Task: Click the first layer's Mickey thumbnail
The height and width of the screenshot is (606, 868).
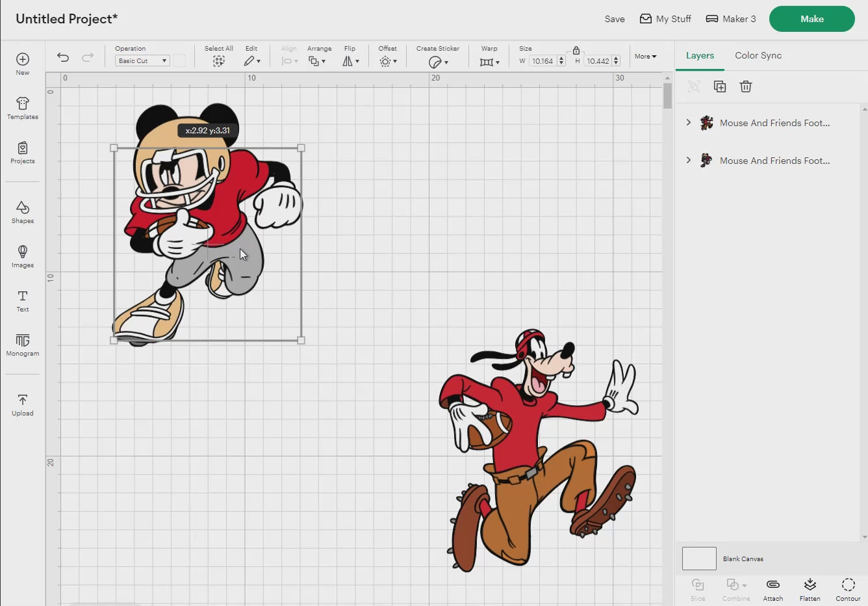Action: coord(706,123)
